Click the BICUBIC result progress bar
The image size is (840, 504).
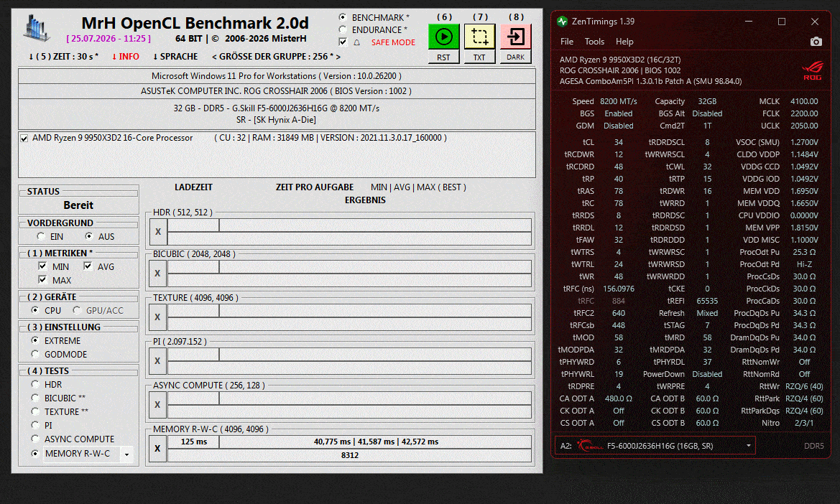click(x=349, y=280)
